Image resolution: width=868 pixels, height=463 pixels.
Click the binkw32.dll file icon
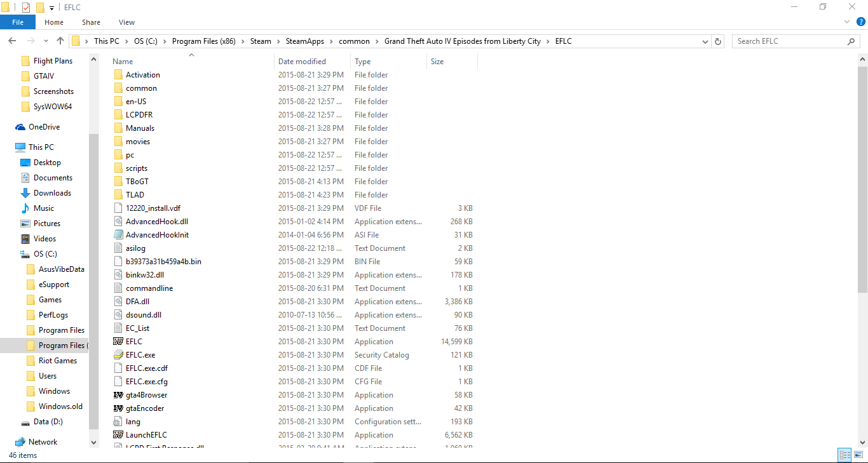pyautogui.click(x=118, y=275)
